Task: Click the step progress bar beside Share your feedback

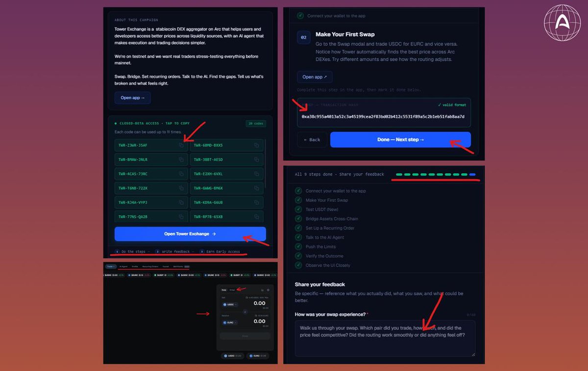Action: (436, 174)
